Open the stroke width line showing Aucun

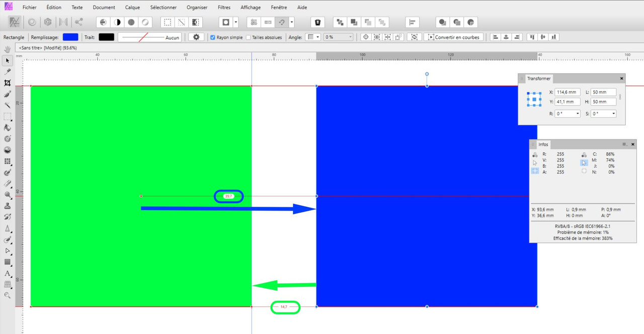pos(150,37)
